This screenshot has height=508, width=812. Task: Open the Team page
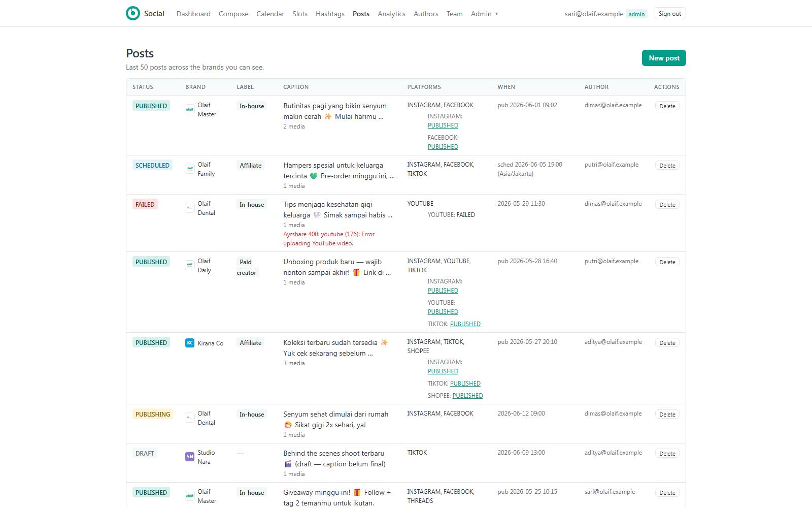tap(454, 14)
